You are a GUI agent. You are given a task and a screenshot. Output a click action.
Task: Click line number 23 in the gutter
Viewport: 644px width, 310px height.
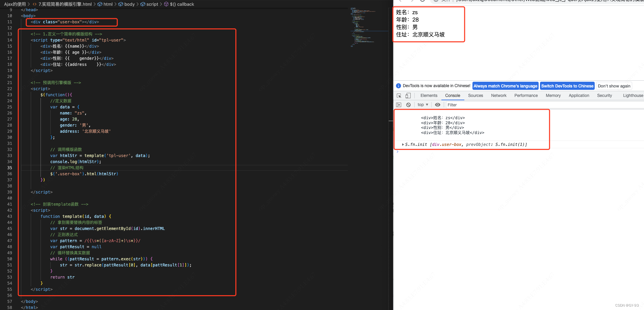coord(9,95)
